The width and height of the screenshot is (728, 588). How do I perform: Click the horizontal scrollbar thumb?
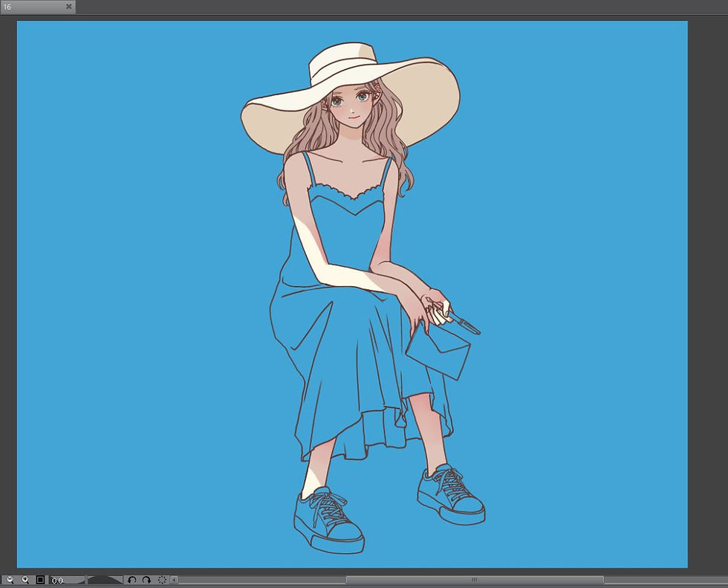click(475, 580)
